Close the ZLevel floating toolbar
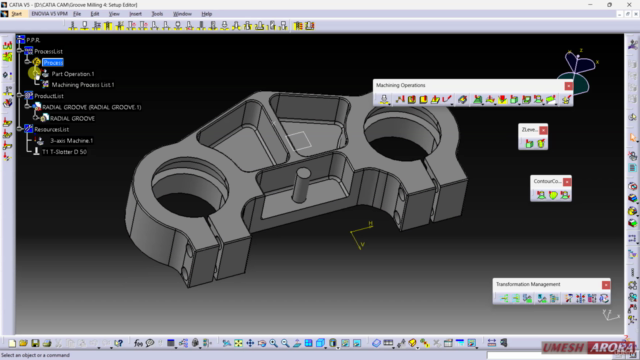The image size is (640, 360). pyautogui.click(x=543, y=130)
